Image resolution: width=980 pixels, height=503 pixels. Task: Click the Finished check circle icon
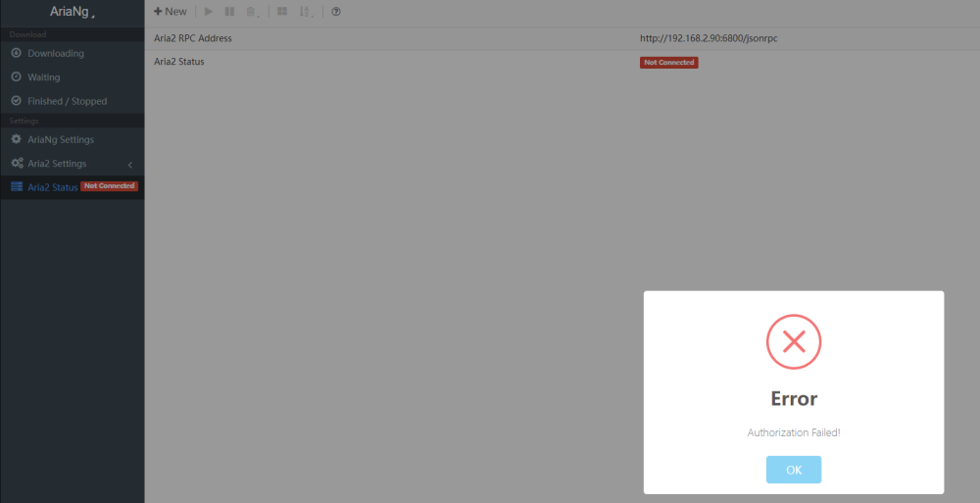coord(17,101)
